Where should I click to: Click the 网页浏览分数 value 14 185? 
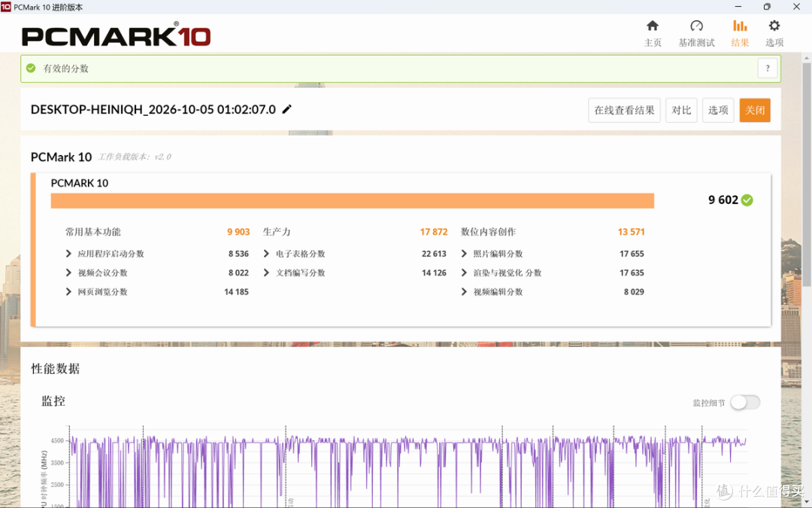[236, 292]
